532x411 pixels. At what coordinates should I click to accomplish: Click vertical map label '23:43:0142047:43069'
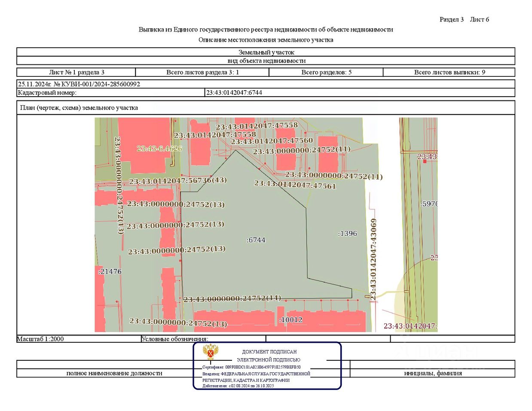coord(373,259)
